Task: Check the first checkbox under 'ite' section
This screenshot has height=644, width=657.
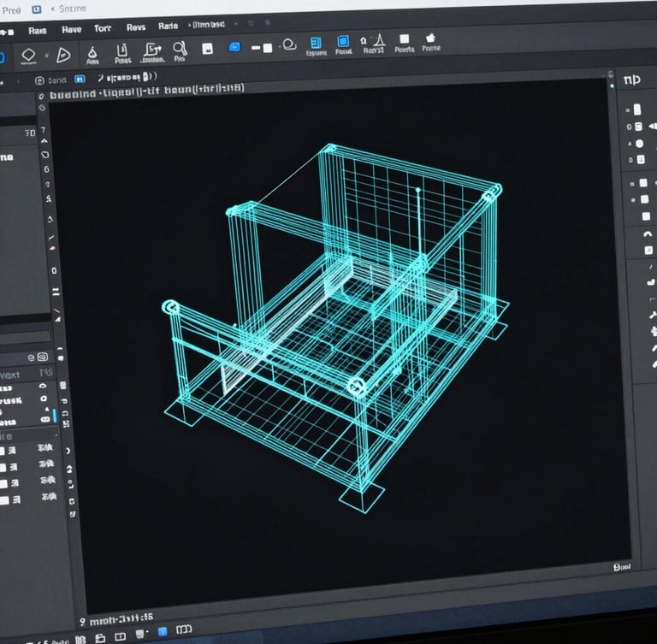Action: (x=2, y=452)
